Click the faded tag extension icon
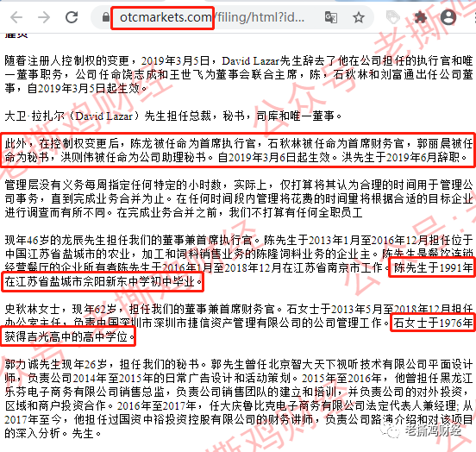The height and width of the screenshot is (452, 476). [x=393, y=17]
